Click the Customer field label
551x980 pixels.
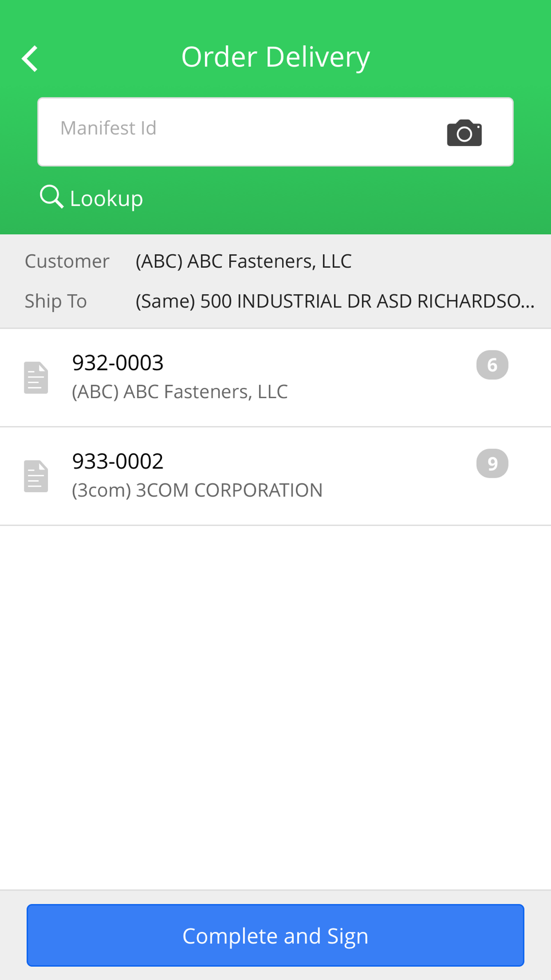(x=67, y=261)
